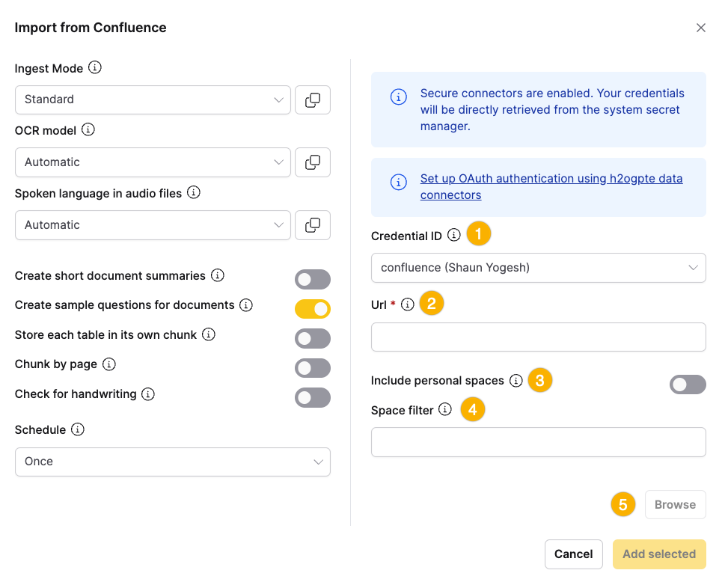Click the Browse button
The image size is (728, 585).
(675, 505)
